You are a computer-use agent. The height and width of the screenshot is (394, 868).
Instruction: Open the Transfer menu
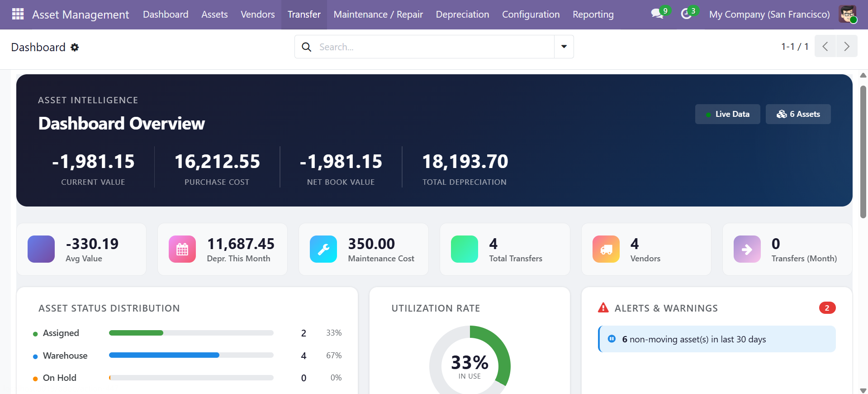[304, 14]
